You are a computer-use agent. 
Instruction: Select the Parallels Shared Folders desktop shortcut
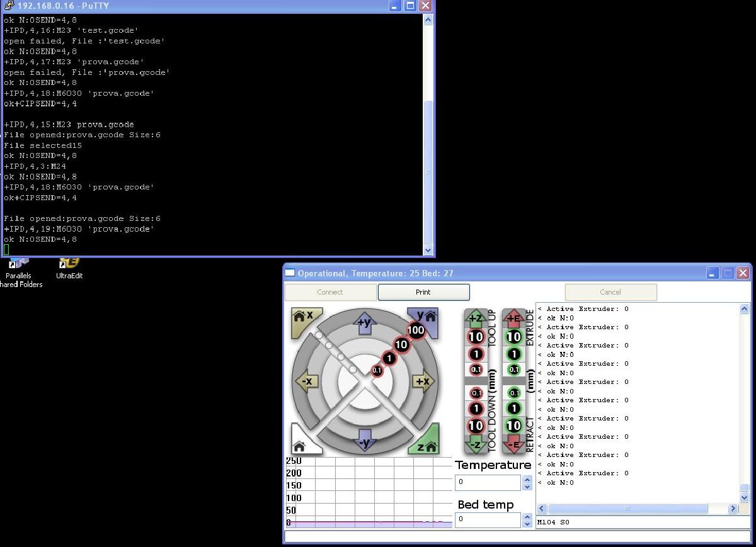click(x=20, y=272)
